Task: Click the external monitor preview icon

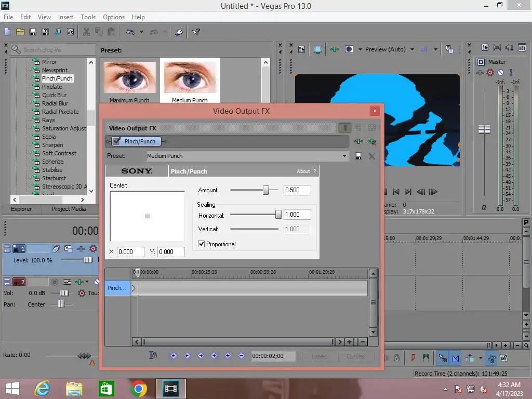Action: coord(318,49)
